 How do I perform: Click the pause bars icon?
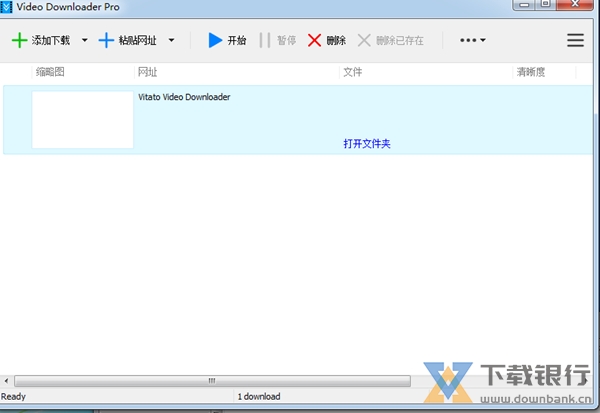[x=265, y=40]
